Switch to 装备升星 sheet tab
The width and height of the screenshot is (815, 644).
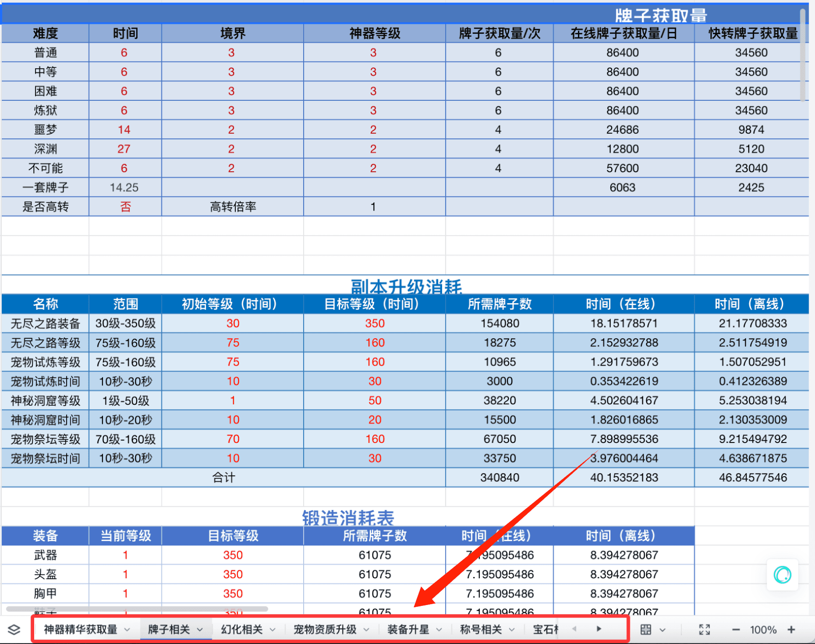tap(408, 630)
